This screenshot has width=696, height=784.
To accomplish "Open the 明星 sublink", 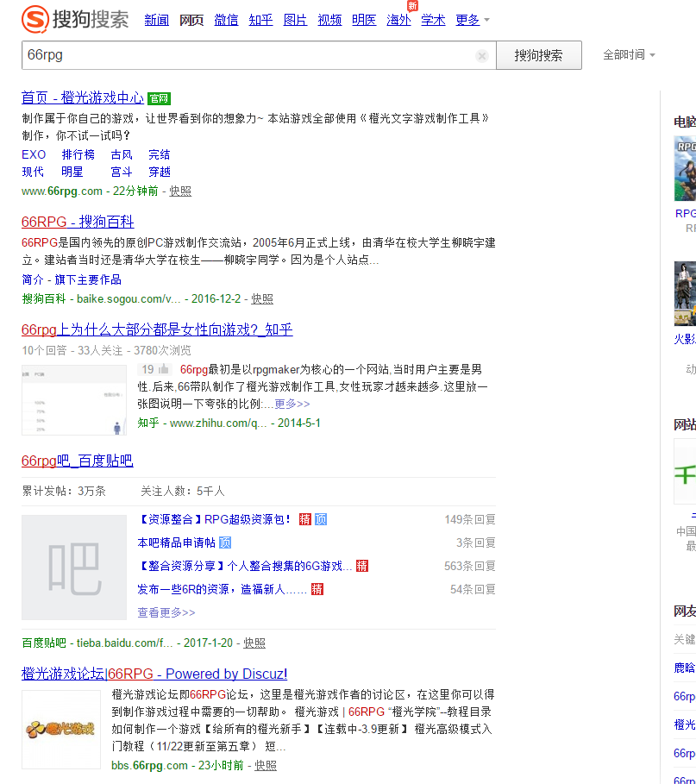I will pyautogui.click(x=72, y=172).
